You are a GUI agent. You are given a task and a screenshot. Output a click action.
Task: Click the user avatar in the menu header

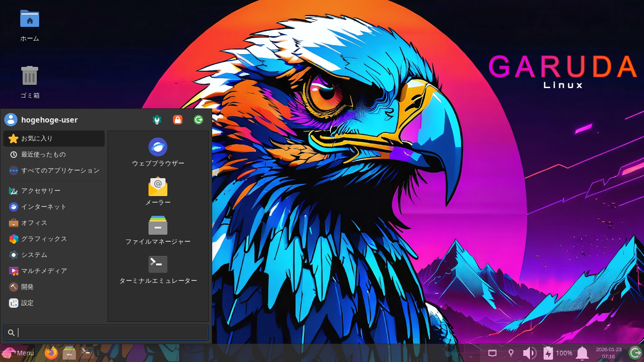point(11,120)
